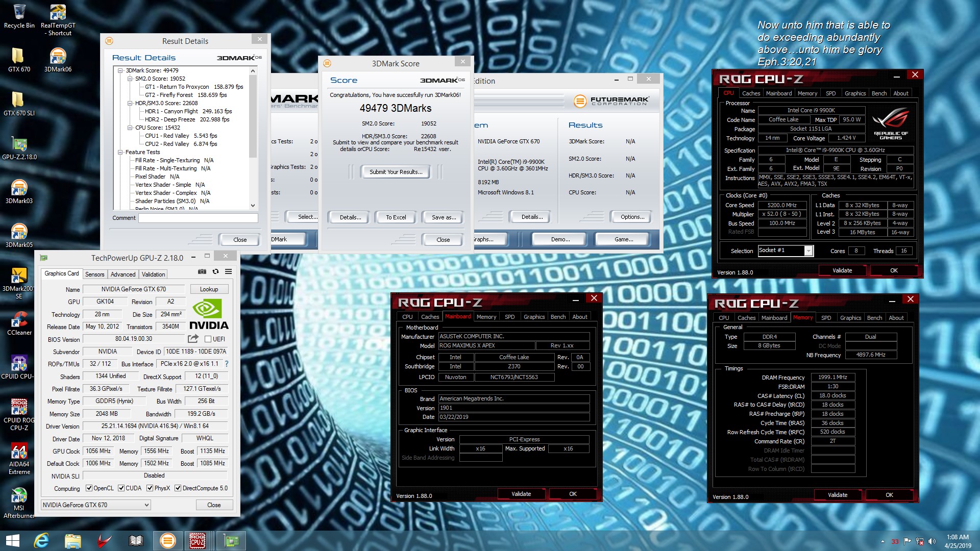Open the GTX 670 folder icon

(x=19, y=60)
